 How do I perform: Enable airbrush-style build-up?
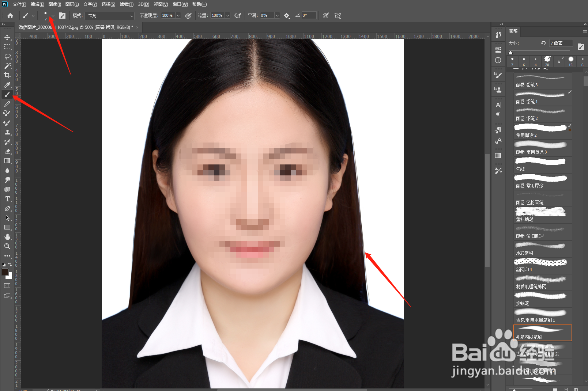tap(238, 16)
